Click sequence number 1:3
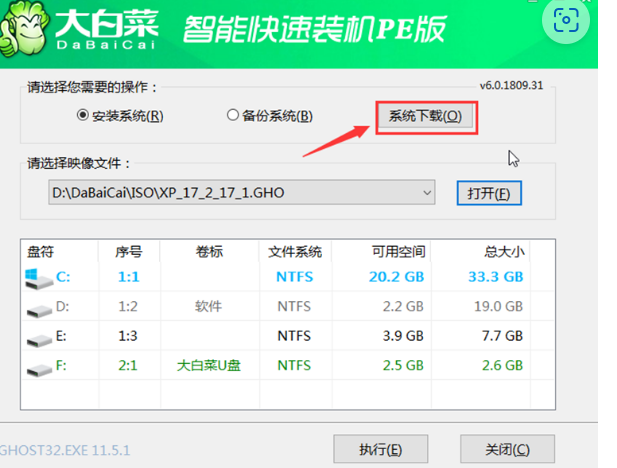 [128, 336]
